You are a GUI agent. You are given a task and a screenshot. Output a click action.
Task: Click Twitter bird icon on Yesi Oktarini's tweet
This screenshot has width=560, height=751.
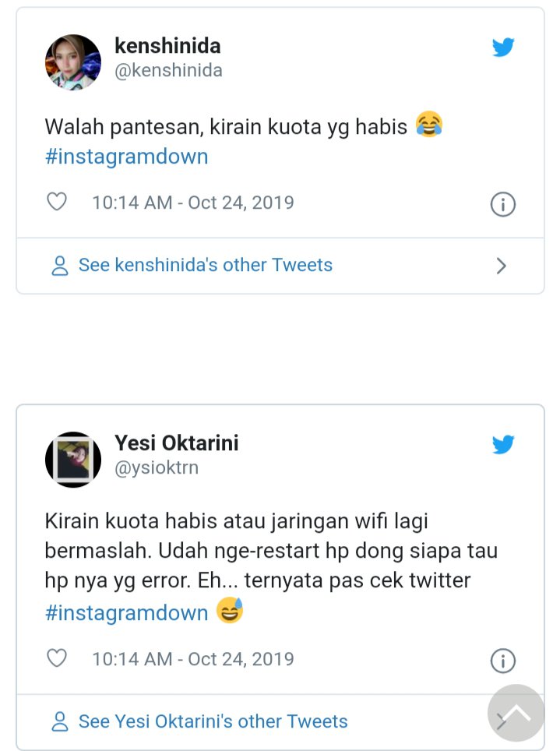point(503,445)
